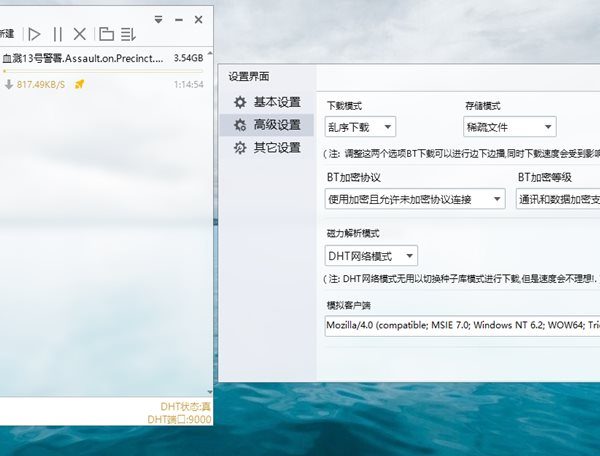Open the DHT网络模式 dropdown

372,256
